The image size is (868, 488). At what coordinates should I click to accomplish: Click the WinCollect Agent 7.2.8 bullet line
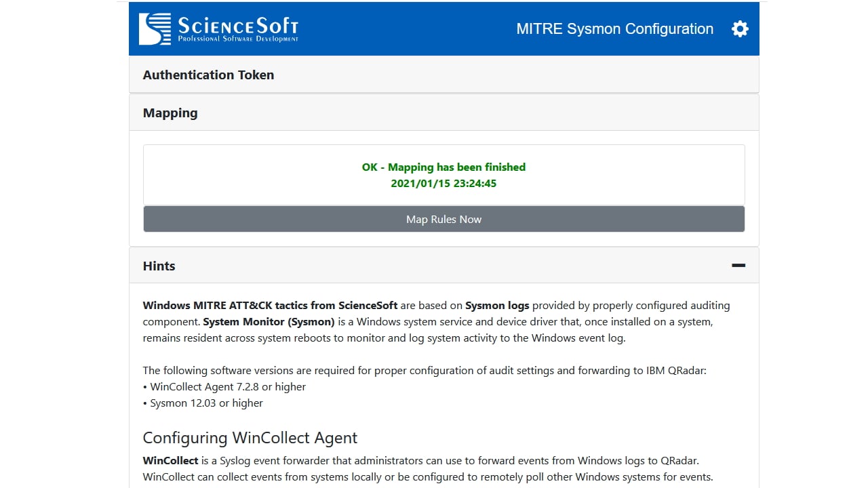(224, 386)
